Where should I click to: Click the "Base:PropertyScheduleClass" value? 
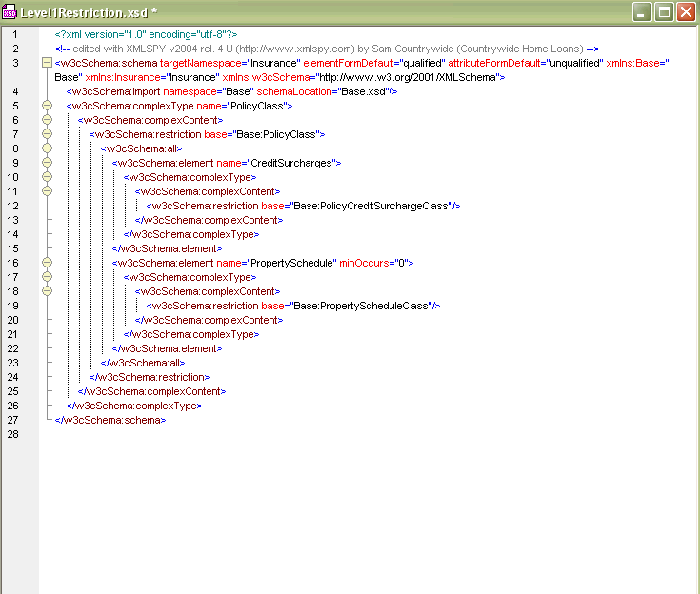coord(361,306)
